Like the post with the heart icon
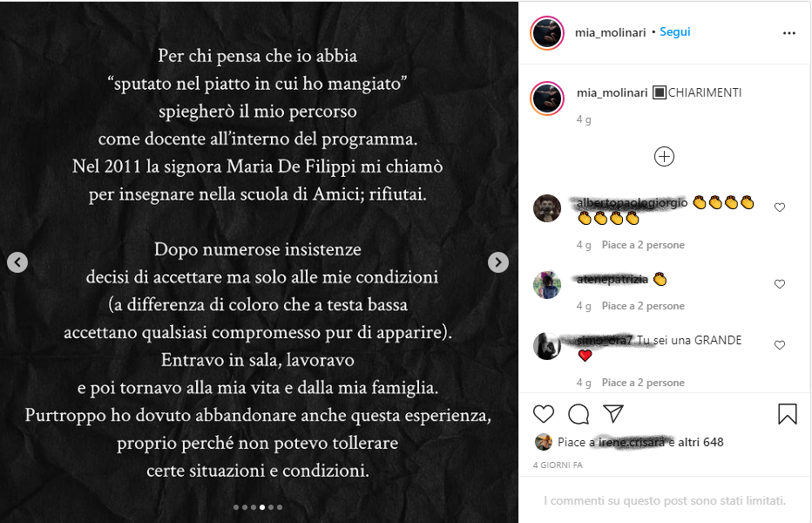This screenshot has height=523, width=812. pos(544,414)
